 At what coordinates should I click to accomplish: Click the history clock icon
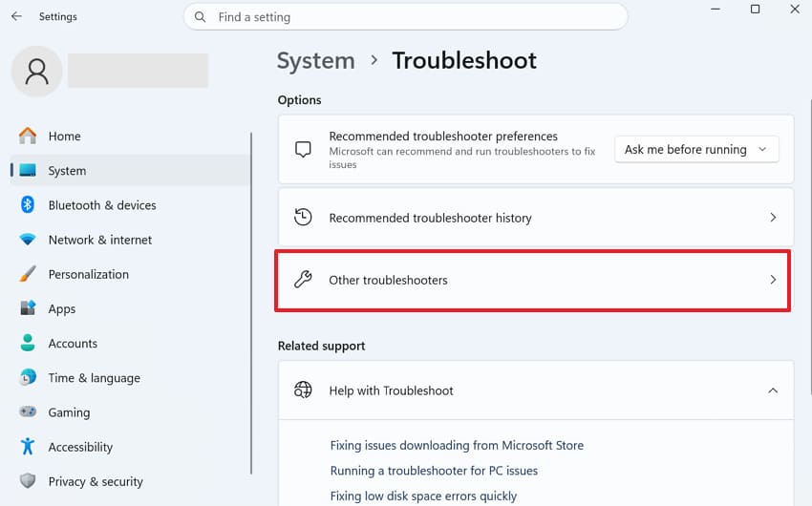click(x=303, y=218)
